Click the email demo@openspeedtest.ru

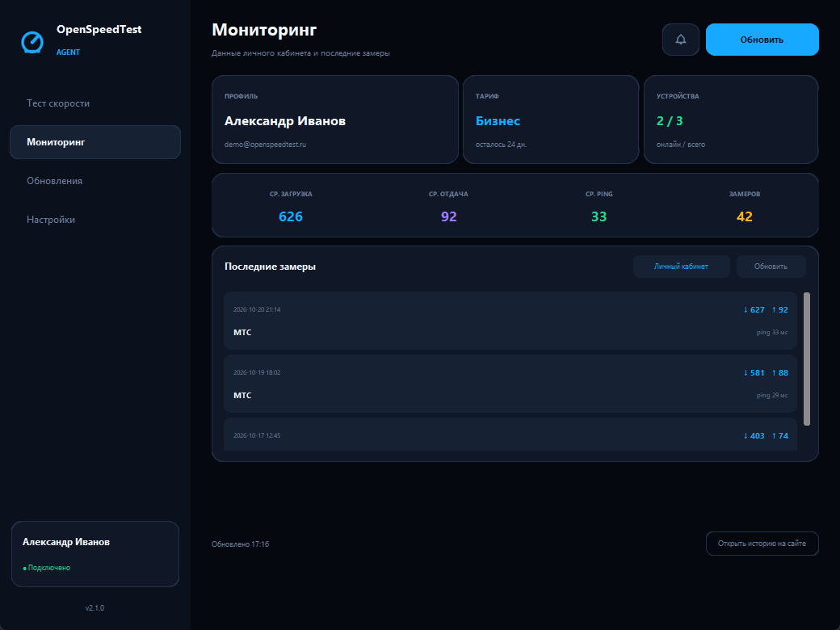[265, 145]
